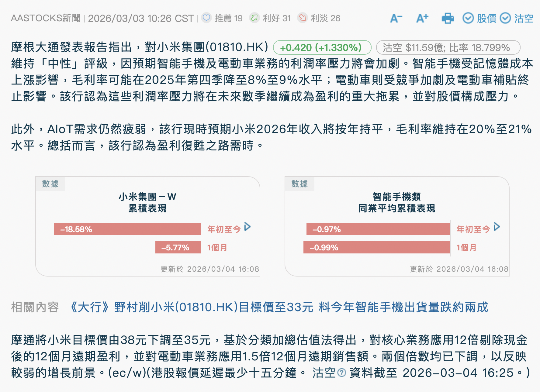Expand smartphone sector 年初至今 performance arrow
The image size is (540, 392).
point(497,227)
